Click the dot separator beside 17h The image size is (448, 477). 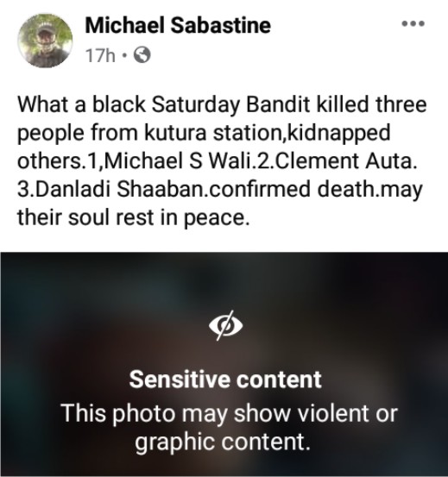[x=124, y=55]
